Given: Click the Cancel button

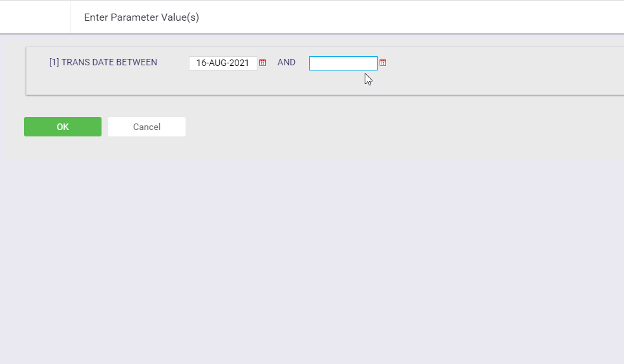Looking at the screenshot, I should pyautogui.click(x=146, y=127).
